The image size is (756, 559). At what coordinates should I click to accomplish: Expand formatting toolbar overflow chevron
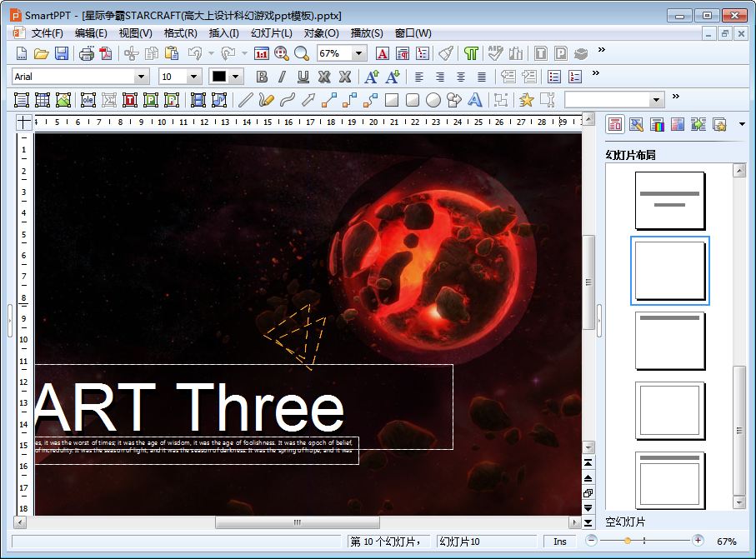point(596,72)
